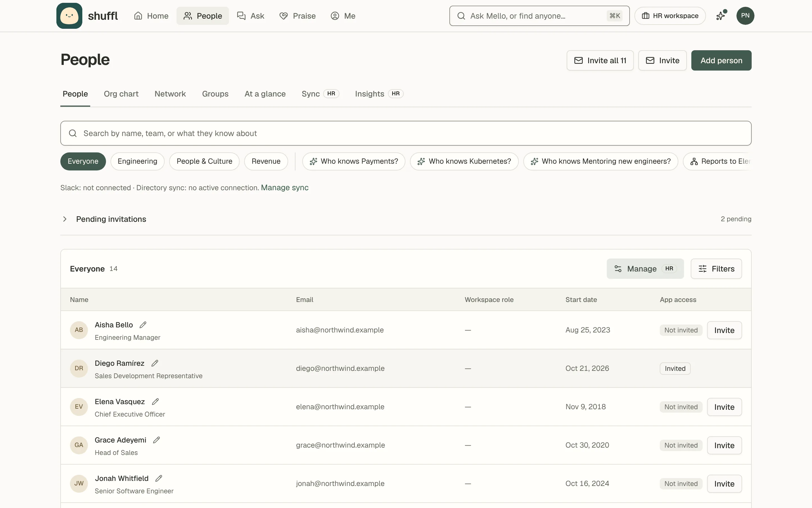Viewport: 812px width, 508px height.
Task: Follow the Manage sync link
Action: (x=284, y=187)
